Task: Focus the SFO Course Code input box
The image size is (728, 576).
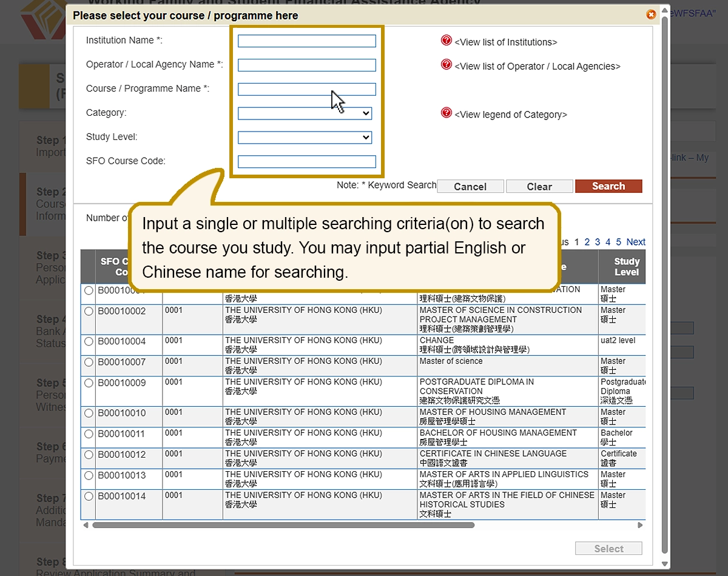Action: point(306,162)
